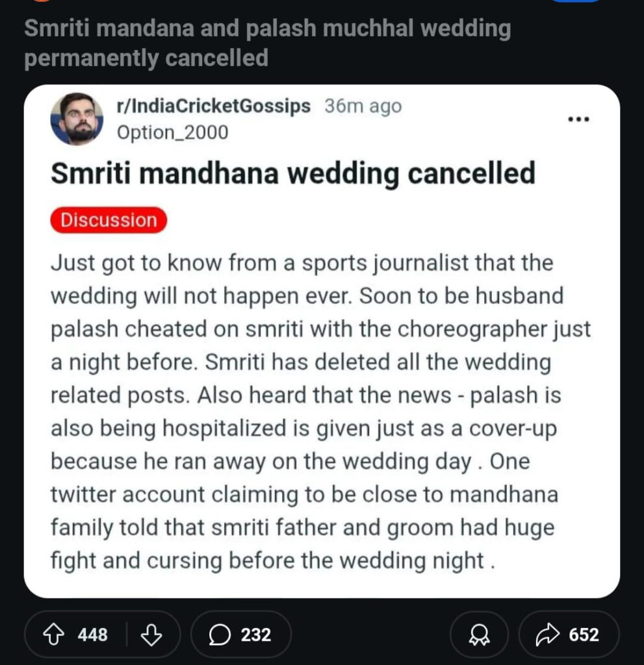Tap the 232 comments count
Image resolution: width=644 pixels, height=665 pixels.
tap(255, 634)
